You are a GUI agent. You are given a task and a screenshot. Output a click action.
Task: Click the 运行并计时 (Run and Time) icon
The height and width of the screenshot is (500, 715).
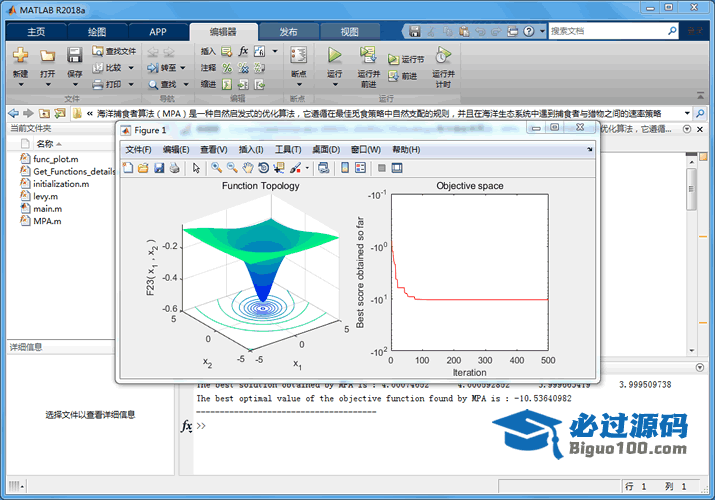tap(443, 55)
